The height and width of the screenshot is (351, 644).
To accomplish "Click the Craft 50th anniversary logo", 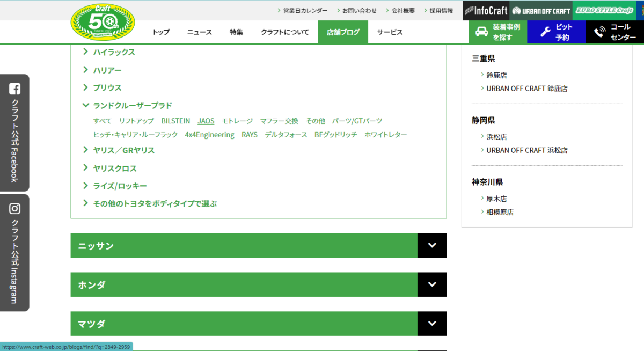I will tap(103, 22).
